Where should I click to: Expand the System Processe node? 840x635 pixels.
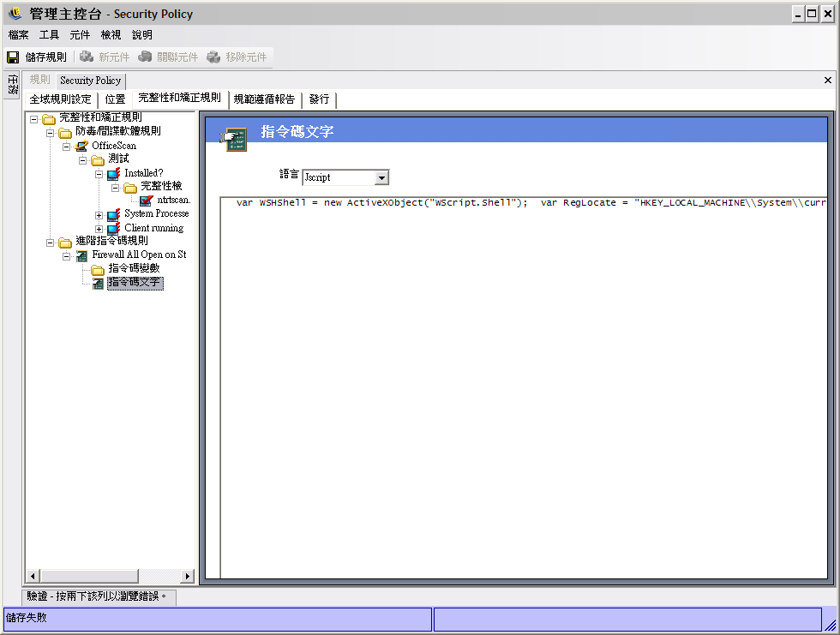[x=99, y=215]
